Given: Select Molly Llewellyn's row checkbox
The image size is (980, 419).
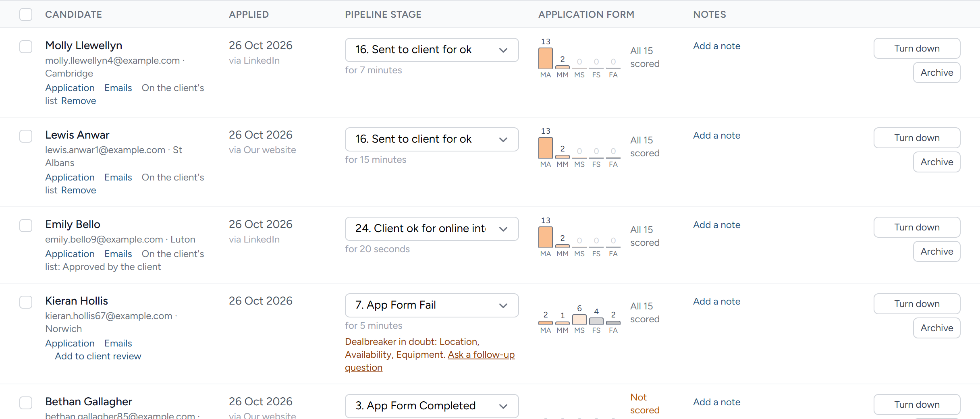Looking at the screenshot, I should [x=26, y=47].
